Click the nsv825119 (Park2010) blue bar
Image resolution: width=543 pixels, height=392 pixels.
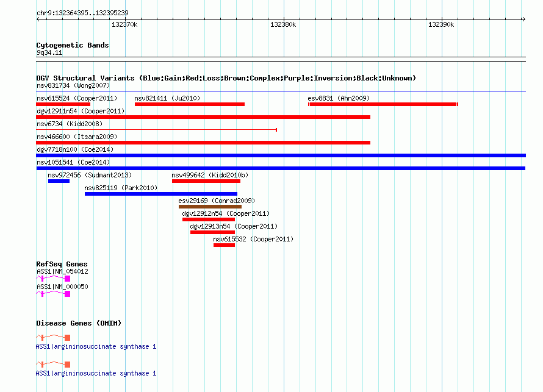coord(161,194)
